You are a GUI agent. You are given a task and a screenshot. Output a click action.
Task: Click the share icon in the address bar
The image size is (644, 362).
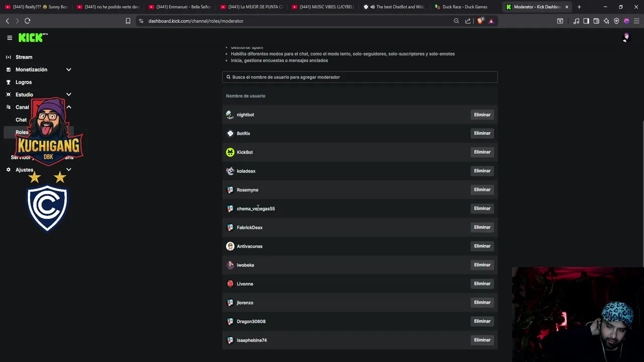click(468, 21)
